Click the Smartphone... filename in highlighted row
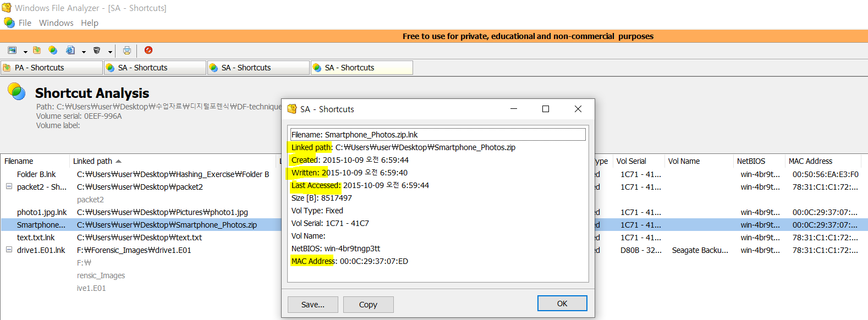This screenshot has width=868, height=320. coord(41,225)
